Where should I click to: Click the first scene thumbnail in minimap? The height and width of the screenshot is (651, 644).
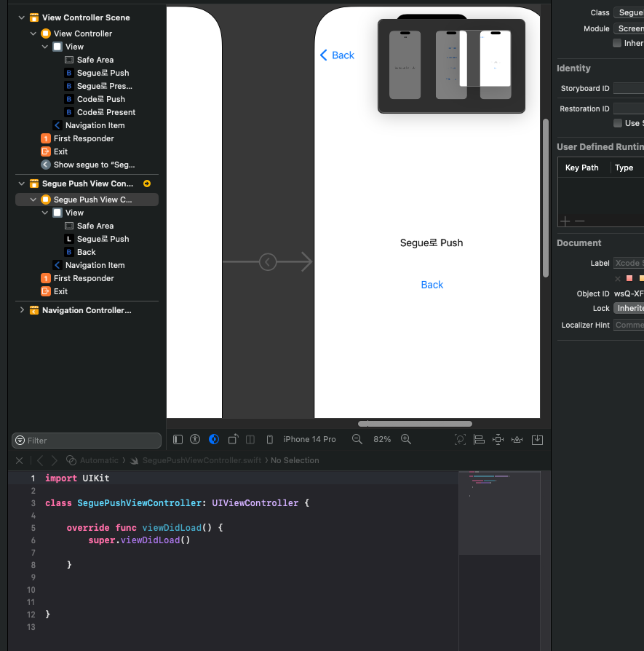point(405,65)
